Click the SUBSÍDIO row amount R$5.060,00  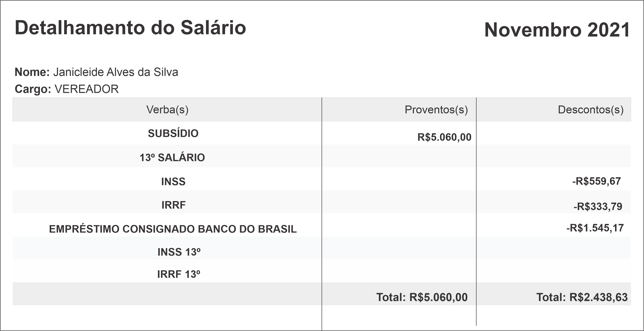tap(444, 137)
